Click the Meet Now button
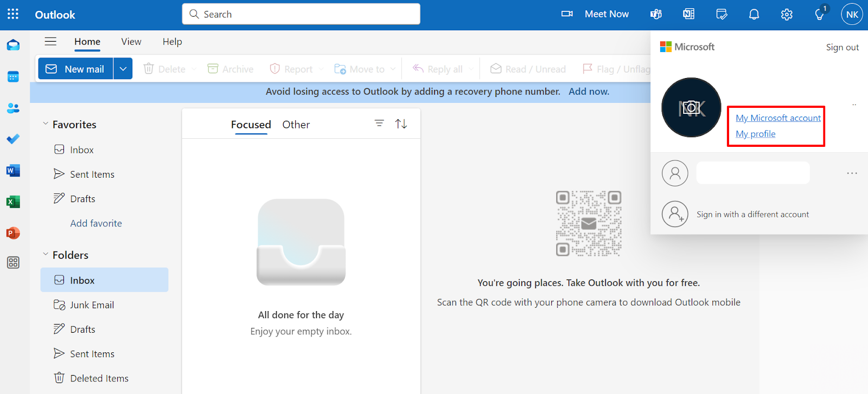Image resolution: width=868 pixels, height=394 pixels. coord(595,14)
